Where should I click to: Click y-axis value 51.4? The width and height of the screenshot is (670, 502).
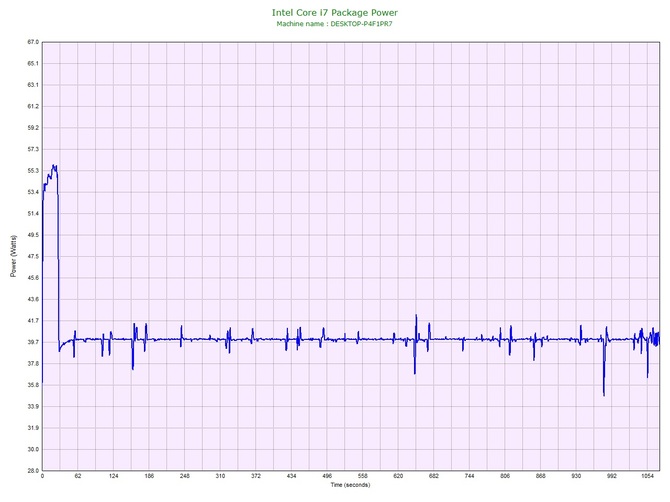pos(33,214)
